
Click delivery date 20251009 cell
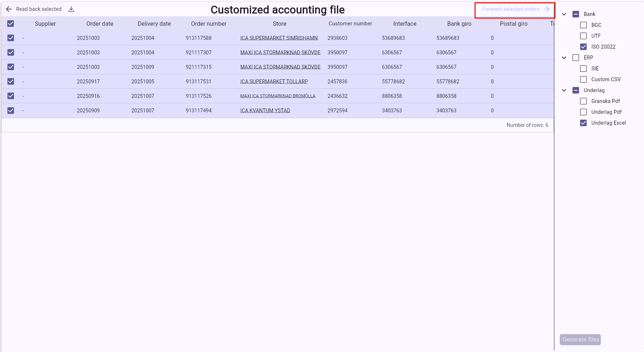click(143, 67)
